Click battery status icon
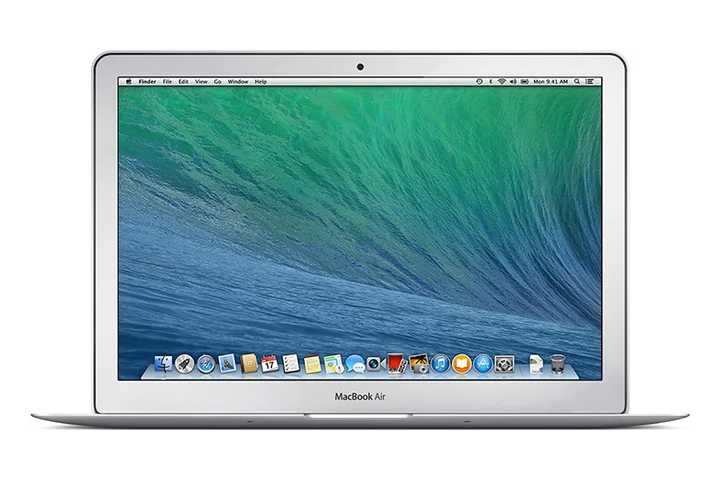This screenshot has width=720, height=480. (525, 81)
